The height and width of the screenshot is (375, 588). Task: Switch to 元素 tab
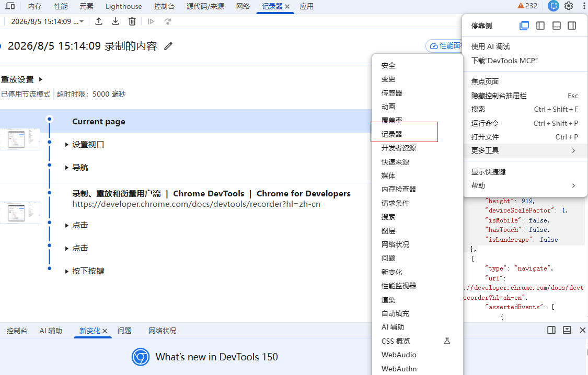pos(86,6)
